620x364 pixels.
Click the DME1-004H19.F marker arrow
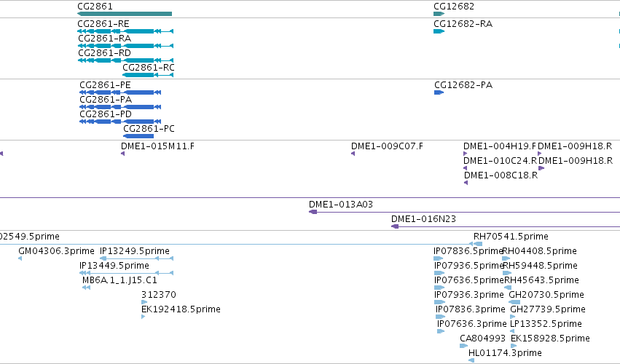point(465,154)
